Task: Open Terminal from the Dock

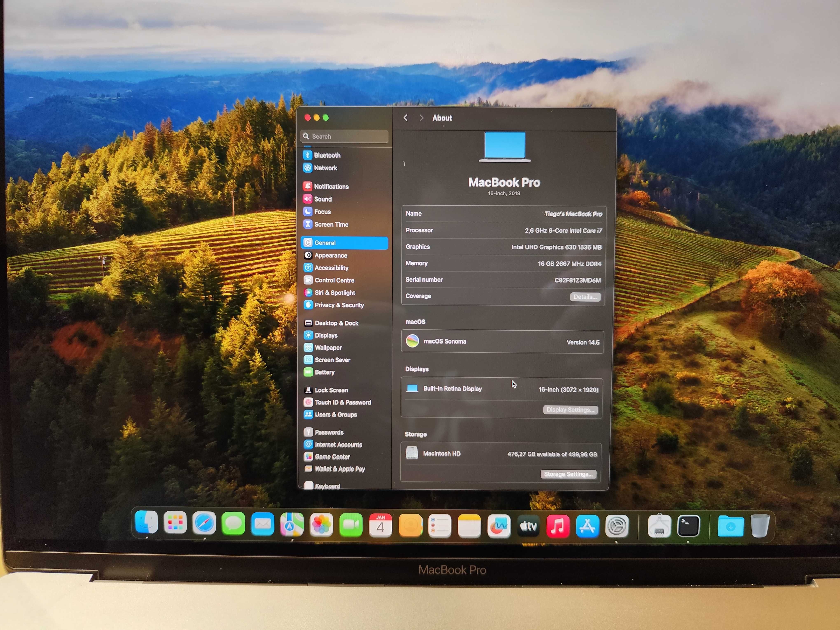Action: [x=688, y=526]
